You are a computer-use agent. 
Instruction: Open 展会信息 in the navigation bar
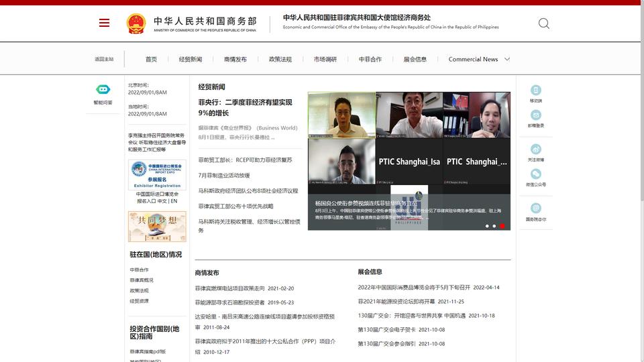click(415, 59)
